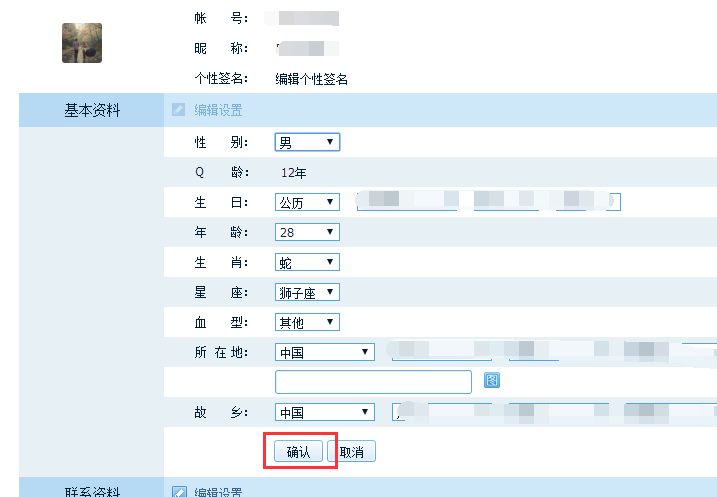The width and height of the screenshot is (717, 497).
Task: Click the profile avatar picture
Action: (82, 43)
